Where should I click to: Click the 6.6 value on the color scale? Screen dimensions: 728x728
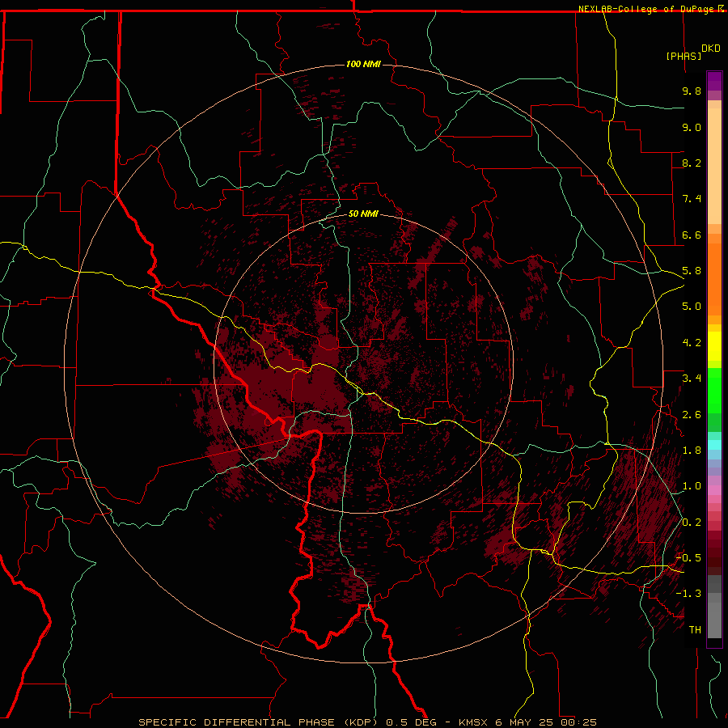point(692,235)
